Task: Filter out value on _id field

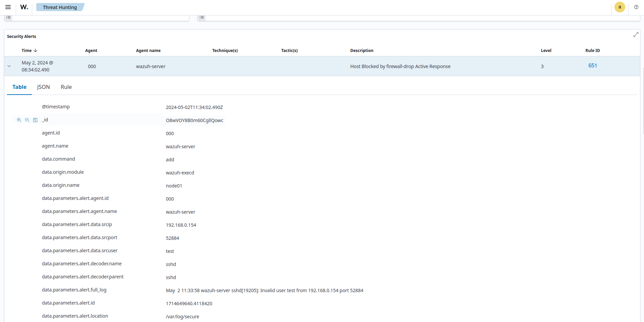Action: 27,120
